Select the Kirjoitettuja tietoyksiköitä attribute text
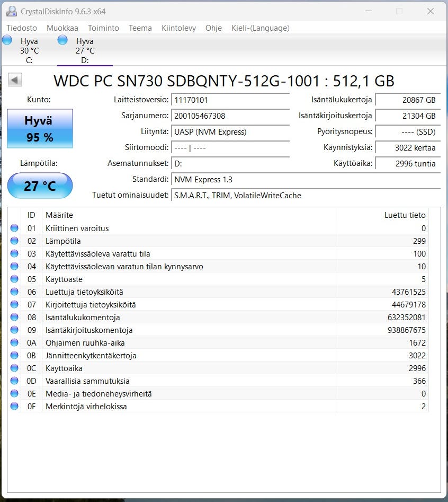 [91, 304]
